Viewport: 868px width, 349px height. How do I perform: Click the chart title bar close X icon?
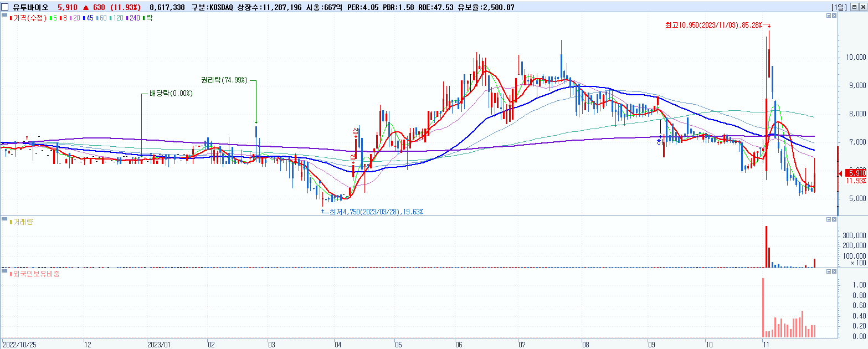click(864, 7)
